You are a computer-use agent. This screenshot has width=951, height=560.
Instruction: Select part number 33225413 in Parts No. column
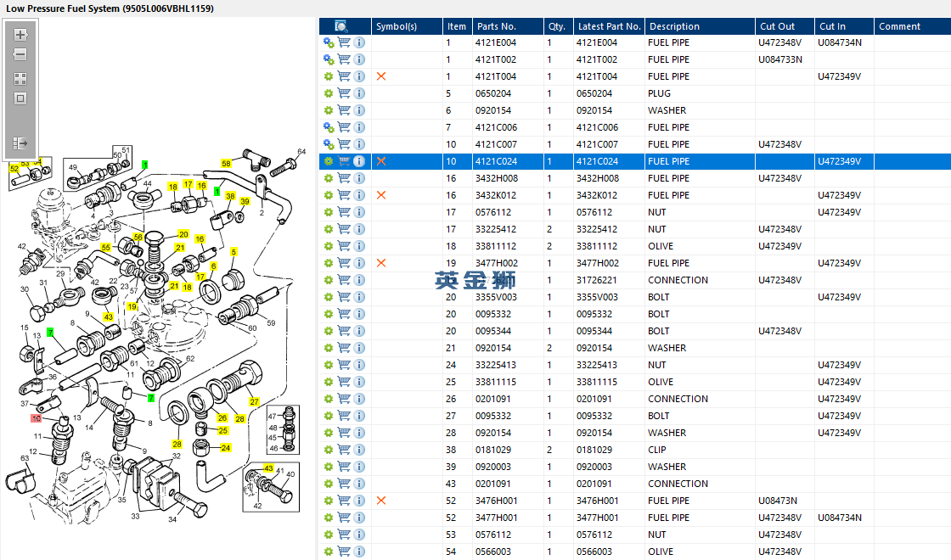coord(496,365)
